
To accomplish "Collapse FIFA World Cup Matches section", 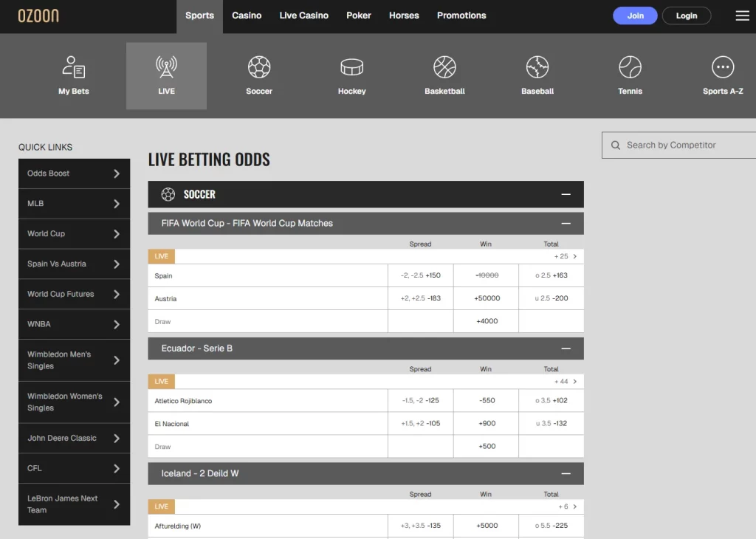I will click(566, 224).
